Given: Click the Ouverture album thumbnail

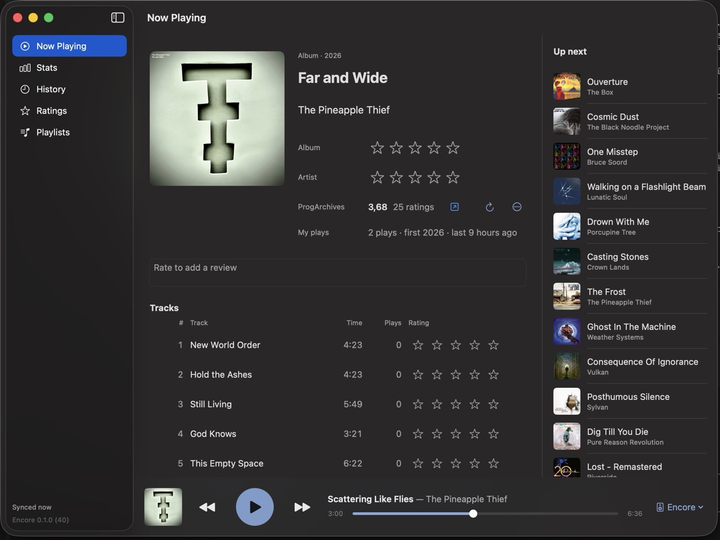Looking at the screenshot, I should coord(567,86).
